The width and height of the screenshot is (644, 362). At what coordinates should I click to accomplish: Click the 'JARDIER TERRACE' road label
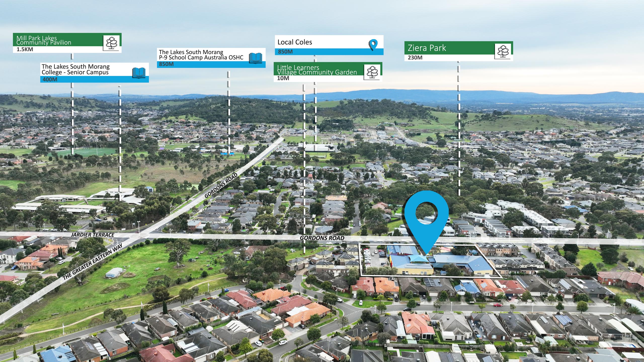point(93,235)
